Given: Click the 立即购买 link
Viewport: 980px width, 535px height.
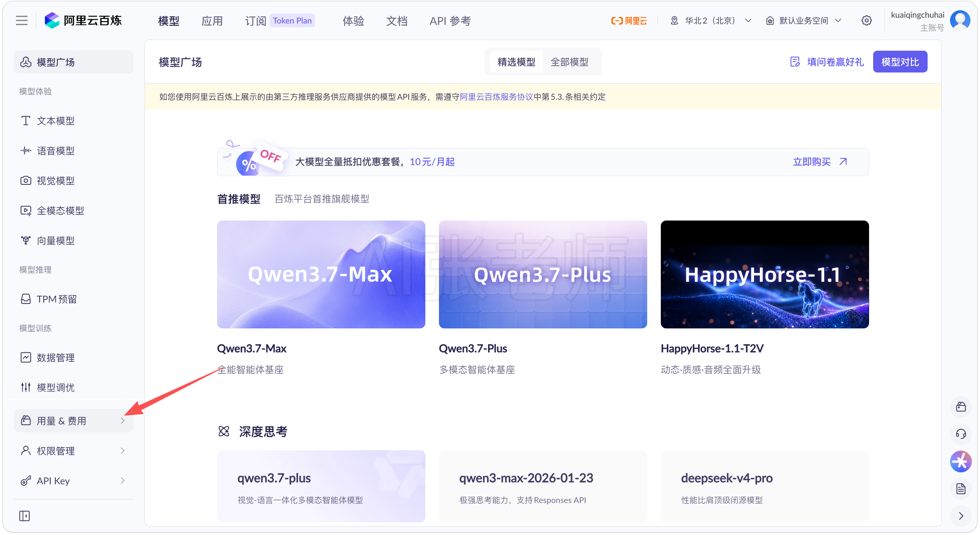Looking at the screenshot, I should 820,162.
